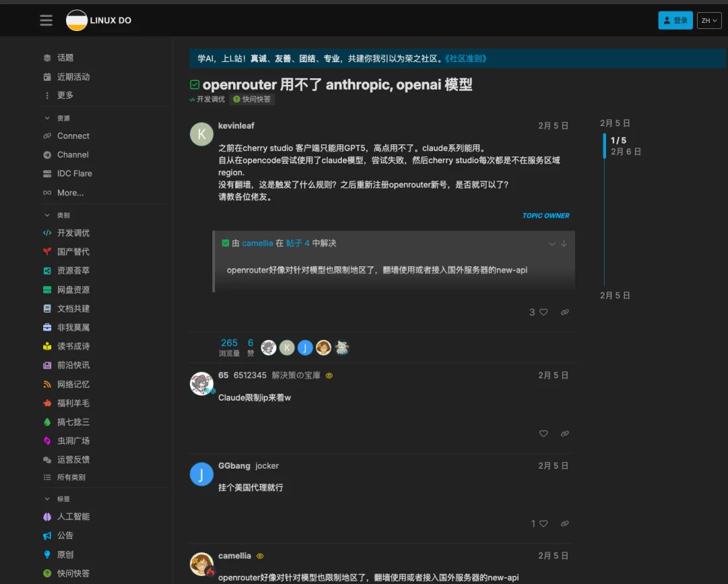Click the 265 浏览量 view count
Image resolution: width=728 pixels, height=584 pixels.
229,347
